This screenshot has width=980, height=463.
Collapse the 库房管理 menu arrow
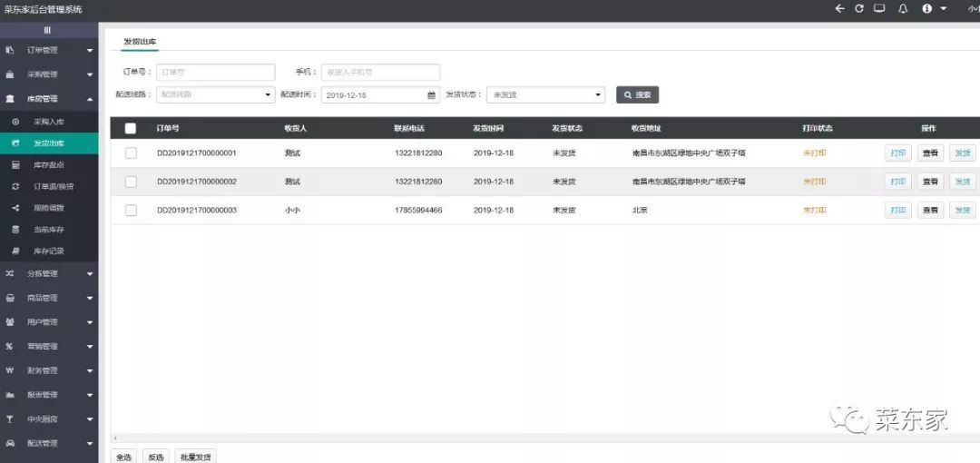(90, 99)
